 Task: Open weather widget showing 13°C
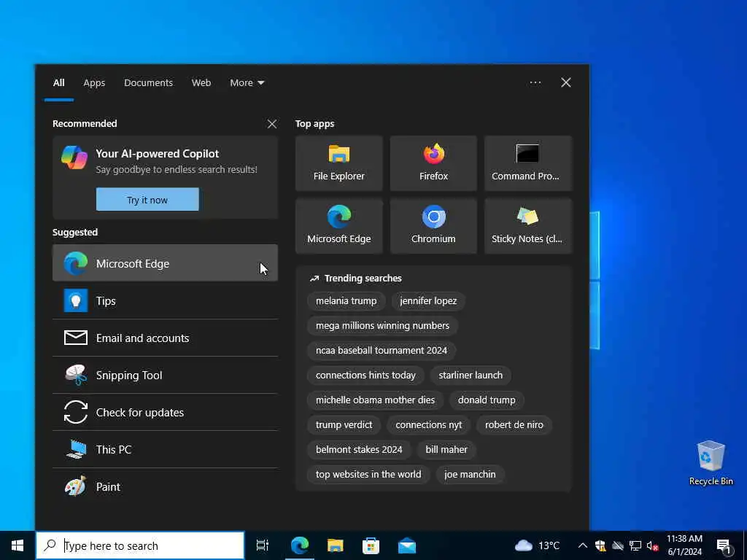[537, 545]
